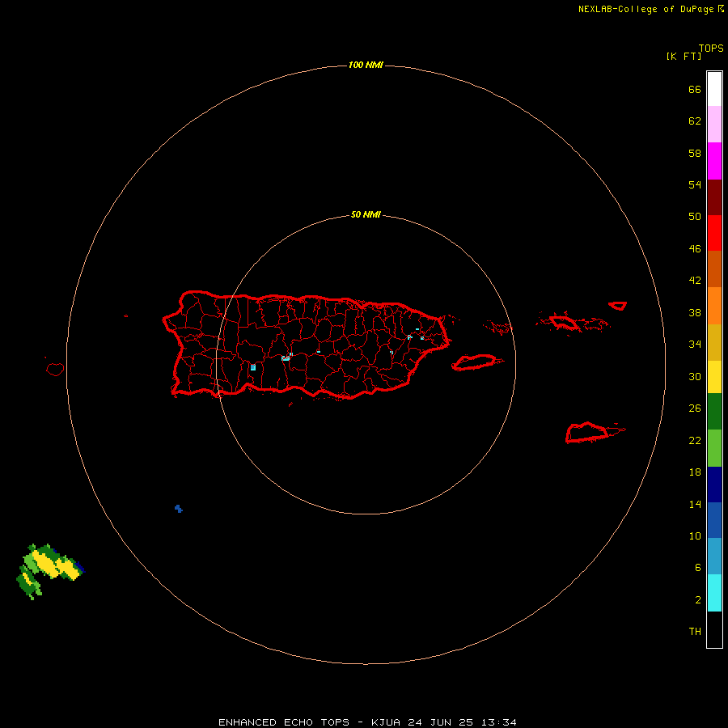Click the yellow-green storm echo cluster
Viewport: 728px width, 728px height.
tap(50, 570)
